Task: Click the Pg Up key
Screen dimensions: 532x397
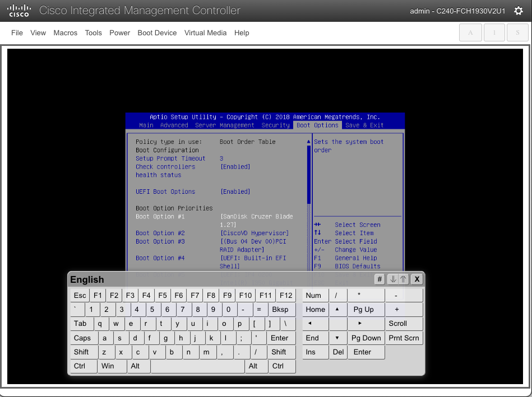Action: [366, 310]
